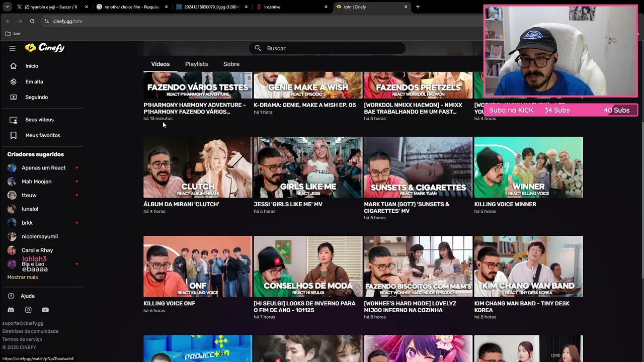Click Carol e Rhay creator name
The height and width of the screenshot is (362, 644).
(37, 250)
